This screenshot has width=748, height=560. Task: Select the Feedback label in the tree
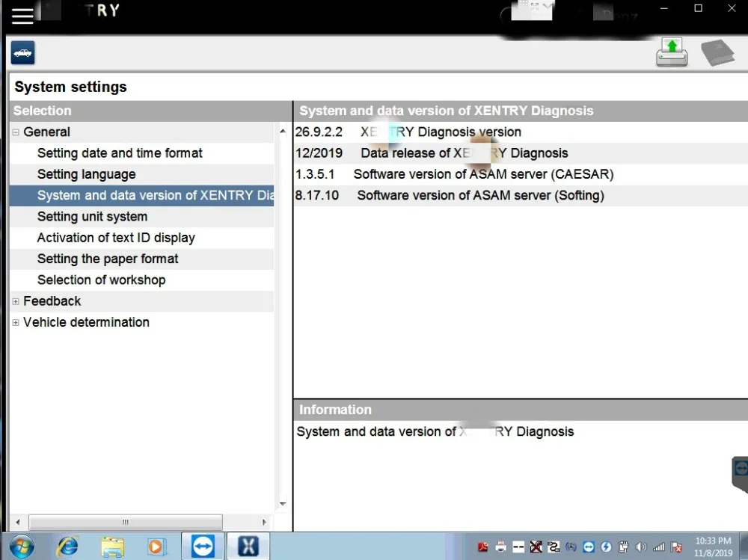[x=52, y=301]
